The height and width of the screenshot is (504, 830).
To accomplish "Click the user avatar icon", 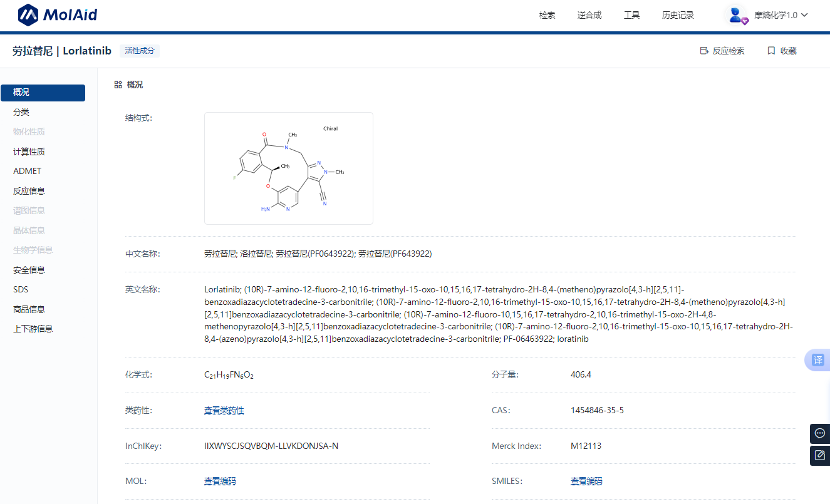I will (736, 15).
